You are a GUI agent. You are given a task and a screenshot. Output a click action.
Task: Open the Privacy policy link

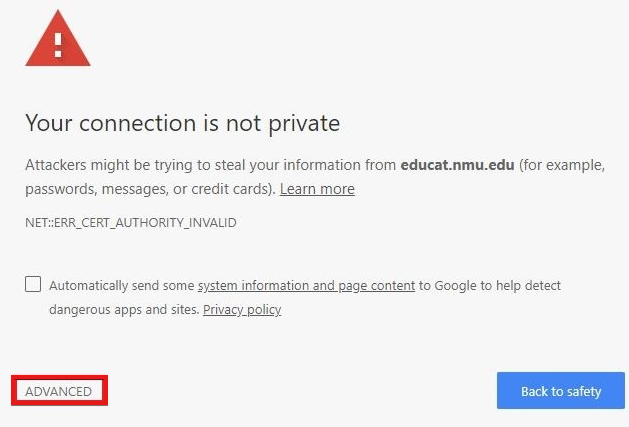click(242, 310)
